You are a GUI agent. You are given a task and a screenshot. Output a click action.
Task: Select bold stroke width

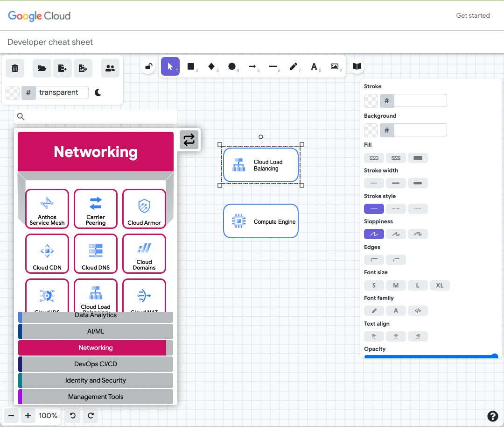396,184
